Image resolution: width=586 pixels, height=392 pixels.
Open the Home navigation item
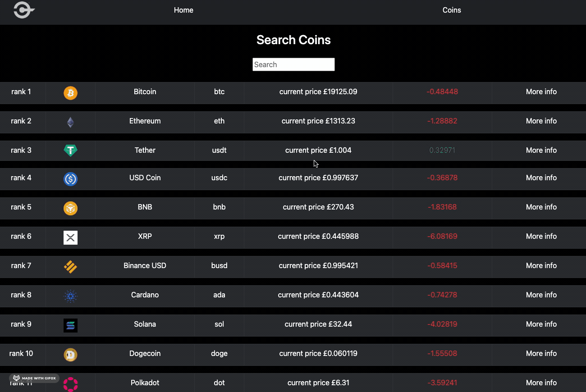183,10
